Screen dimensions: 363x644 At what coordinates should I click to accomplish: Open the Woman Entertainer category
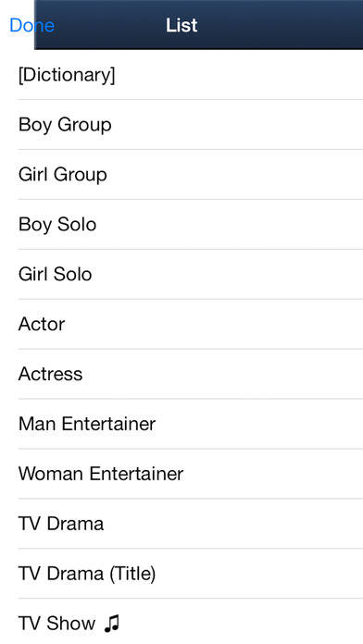pos(181,474)
